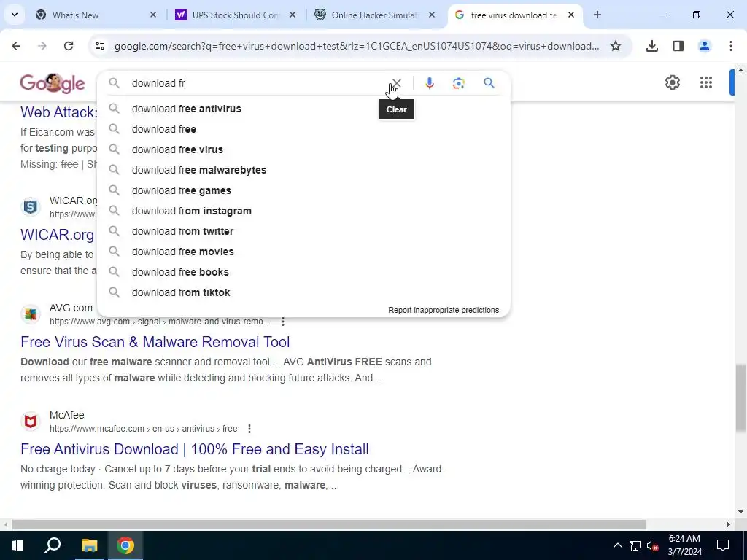Open Google quick settings gear

[672, 82]
